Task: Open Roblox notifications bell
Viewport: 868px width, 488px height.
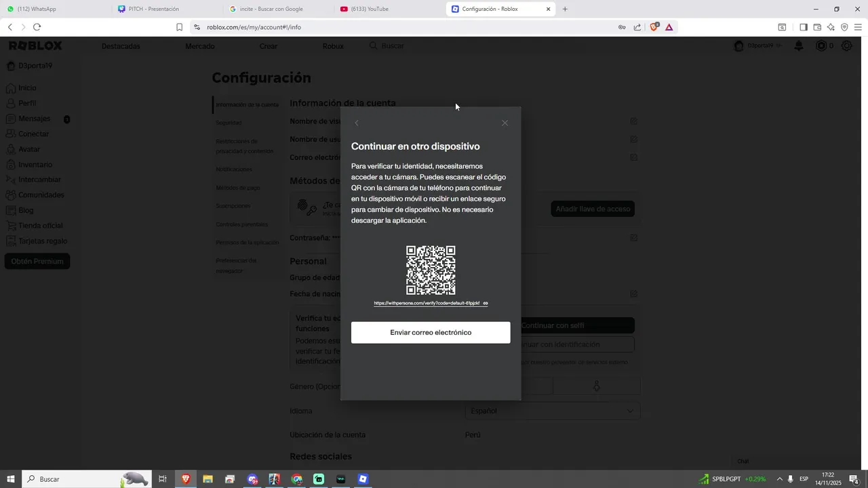Action: (799, 46)
